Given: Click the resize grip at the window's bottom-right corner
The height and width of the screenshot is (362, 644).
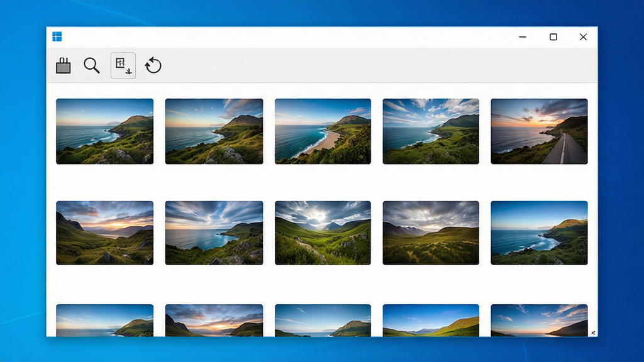Looking at the screenshot, I should pos(593,333).
